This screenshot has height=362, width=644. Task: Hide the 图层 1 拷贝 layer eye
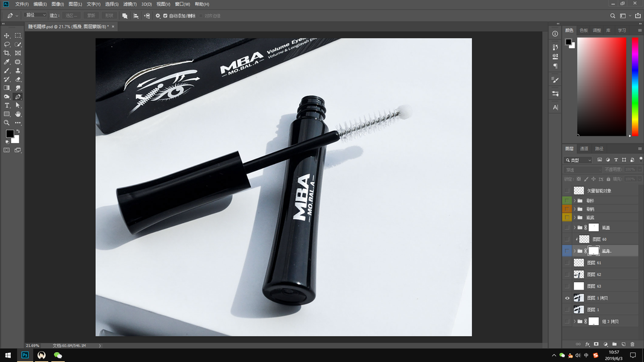coord(567,298)
